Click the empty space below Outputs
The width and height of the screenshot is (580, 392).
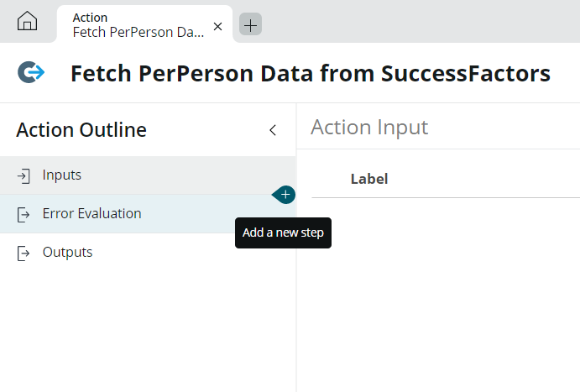pos(148,332)
